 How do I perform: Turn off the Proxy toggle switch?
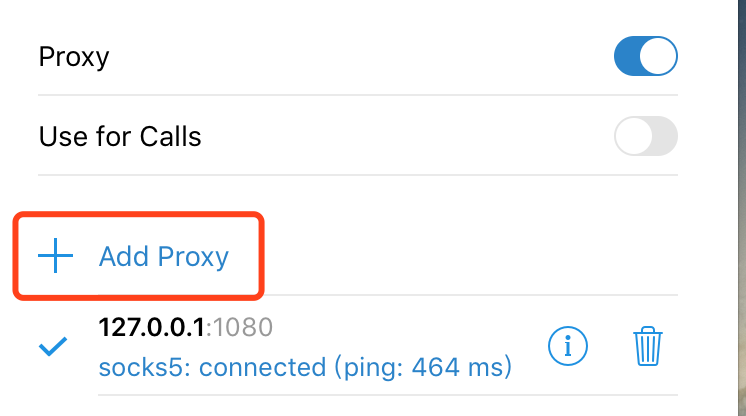click(645, 56)
